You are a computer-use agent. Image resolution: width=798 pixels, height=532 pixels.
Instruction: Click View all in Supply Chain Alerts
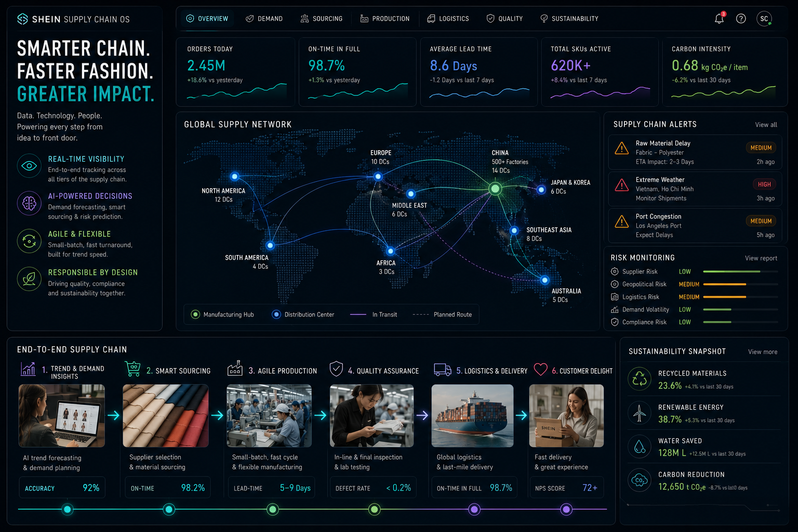click(x=766, y=125)
